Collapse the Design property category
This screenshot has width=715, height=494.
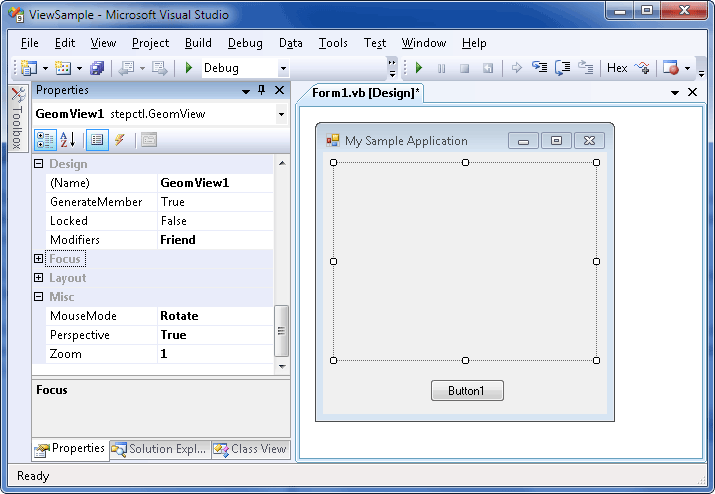tap(39, 164)
